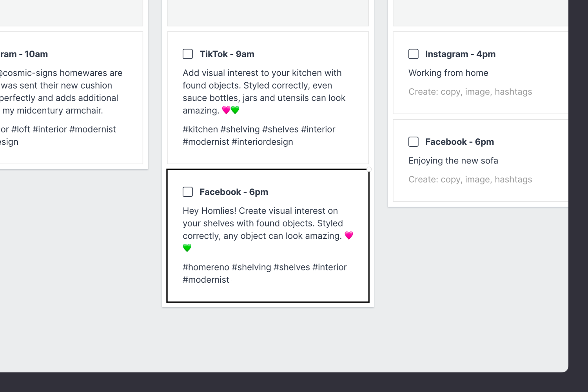Click the 'Facebook - 6pm' title on the selected card

coord(234,192)
